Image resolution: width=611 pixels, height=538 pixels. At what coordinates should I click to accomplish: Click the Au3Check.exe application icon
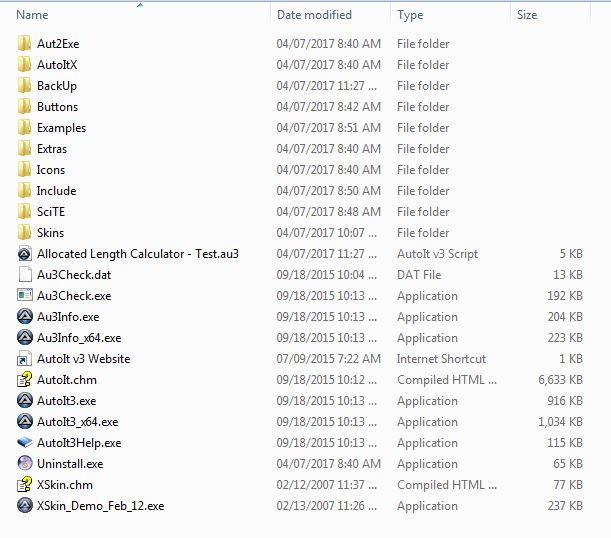click(25, 295)
